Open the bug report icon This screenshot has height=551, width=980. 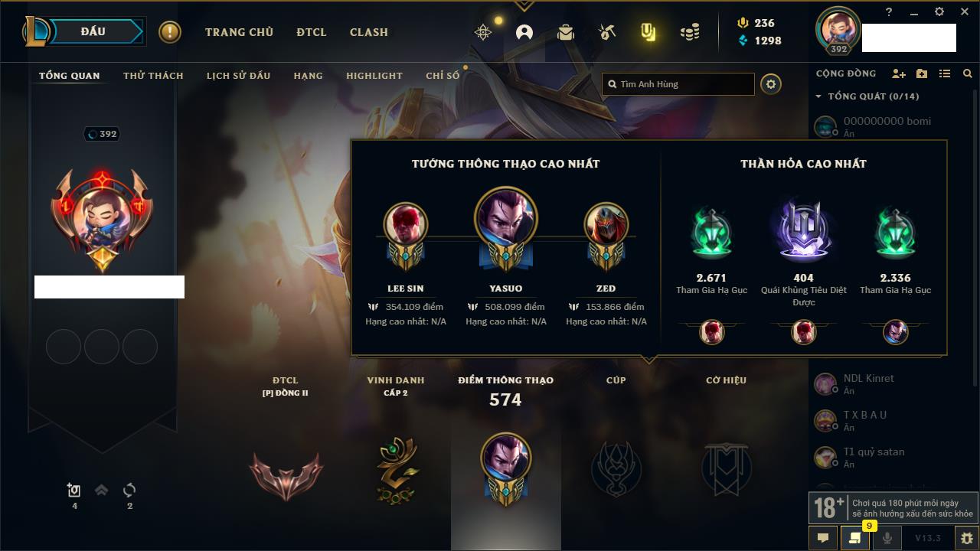(967, 538)
